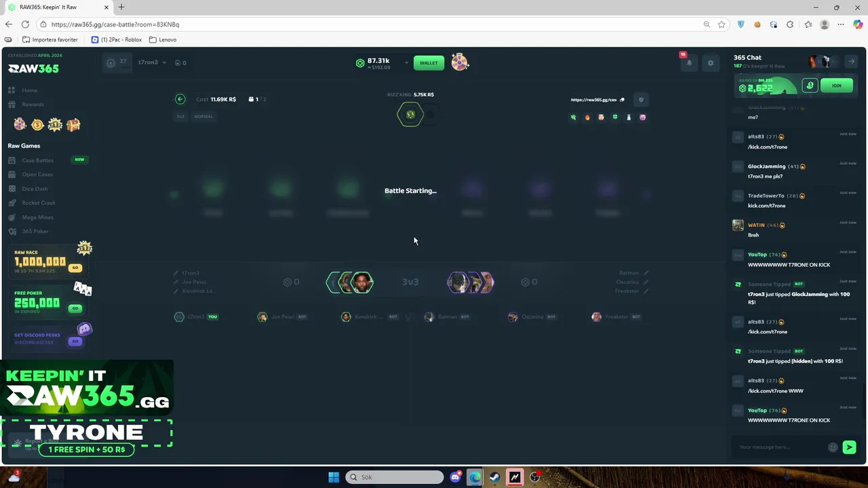Refresh the browser page

pos(25,24)
